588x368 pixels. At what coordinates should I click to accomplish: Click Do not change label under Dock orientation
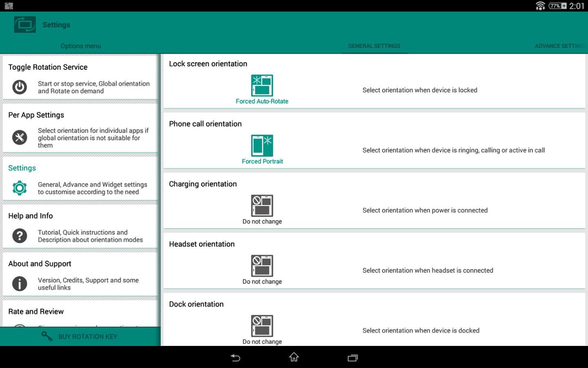262,342
